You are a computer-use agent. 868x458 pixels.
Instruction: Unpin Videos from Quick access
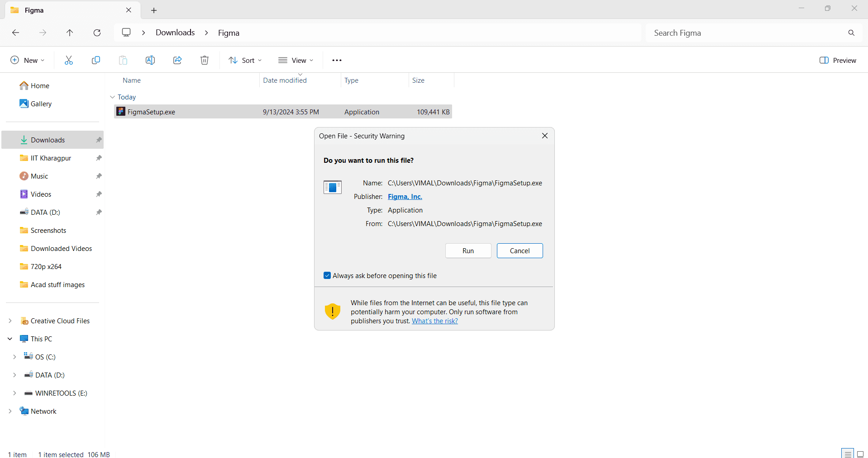[x=98, y=194]
